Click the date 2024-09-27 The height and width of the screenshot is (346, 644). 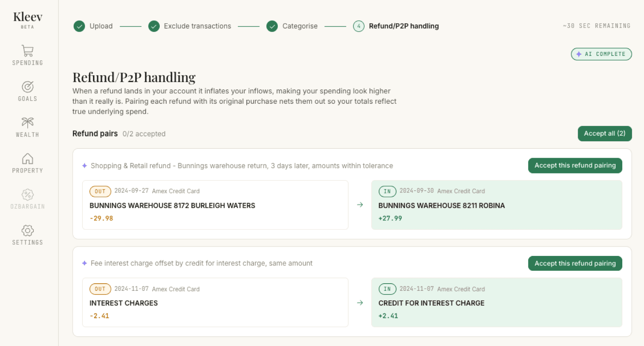point(131,191)
